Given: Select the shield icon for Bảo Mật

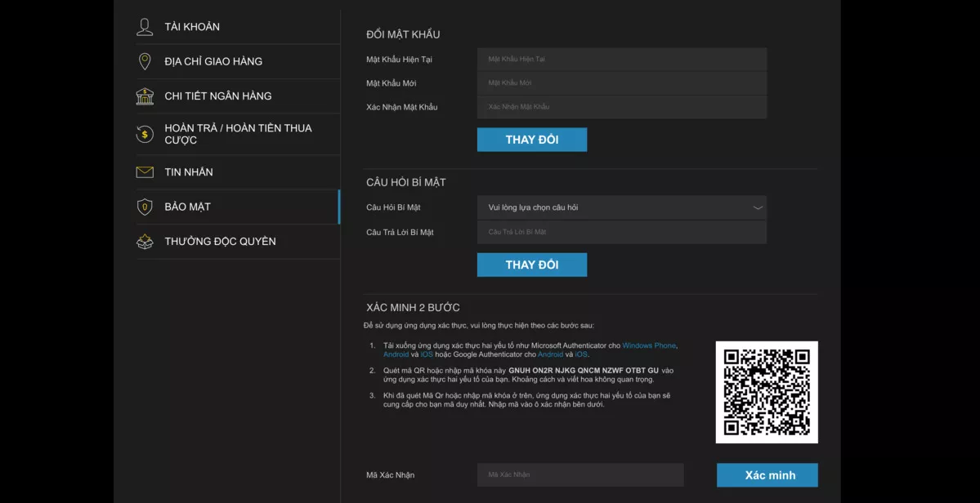Looking at the screenshot, I should [x=145, y=207].
